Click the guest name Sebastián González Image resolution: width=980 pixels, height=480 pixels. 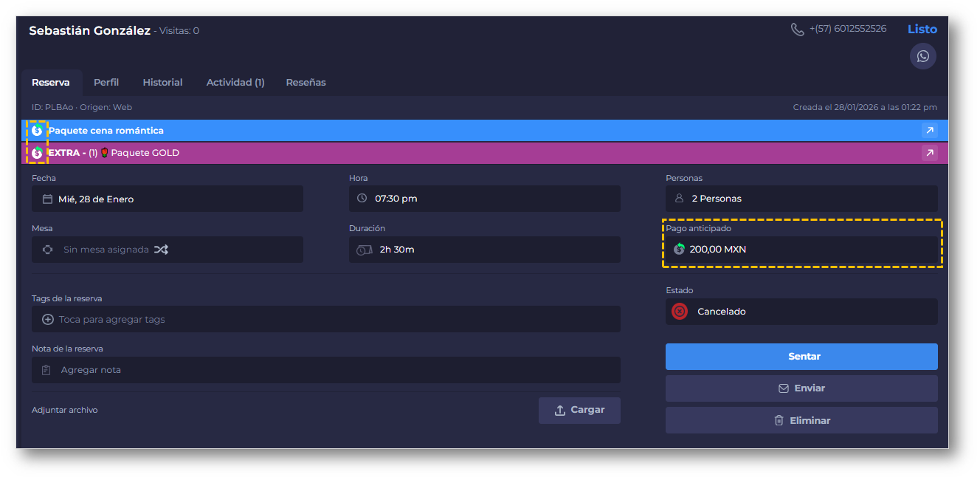point(89,30)
